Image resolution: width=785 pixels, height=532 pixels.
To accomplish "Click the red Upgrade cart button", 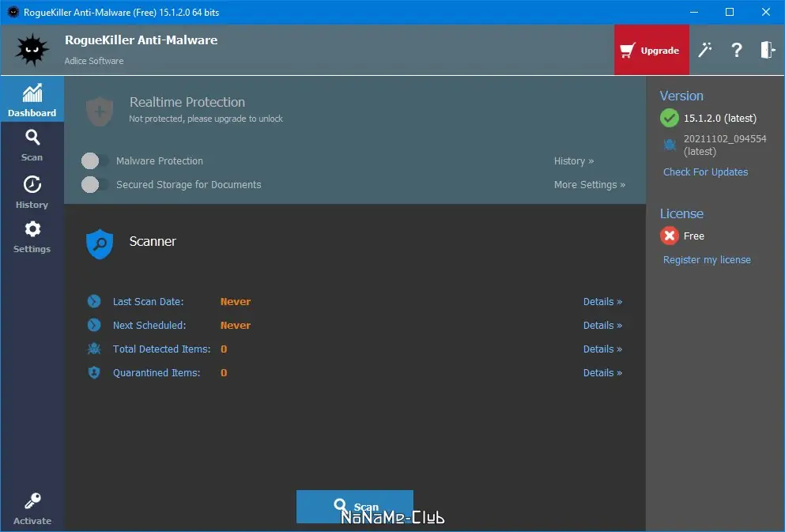I will [651, 50].
